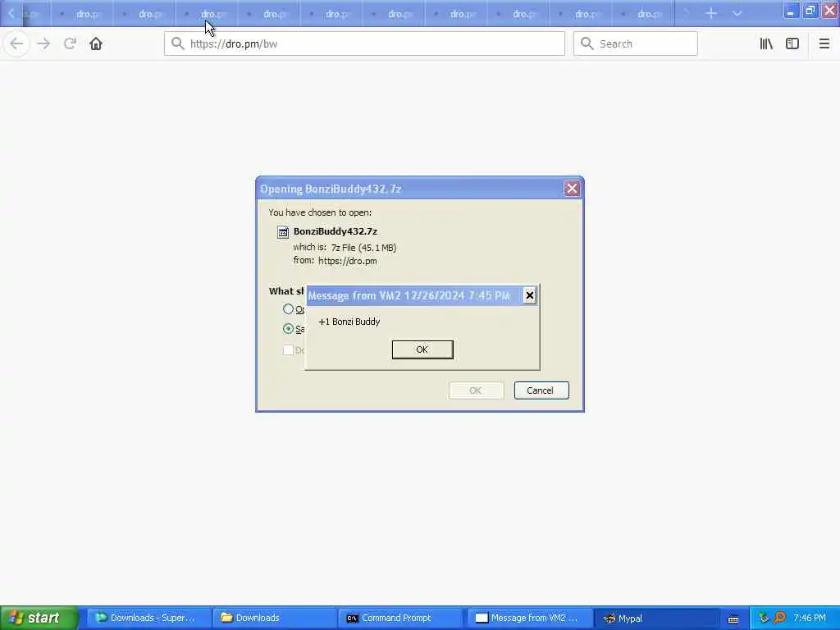Select the Save File radio option
The width and height of the screenshot is (840, 630).
[288, 328]
